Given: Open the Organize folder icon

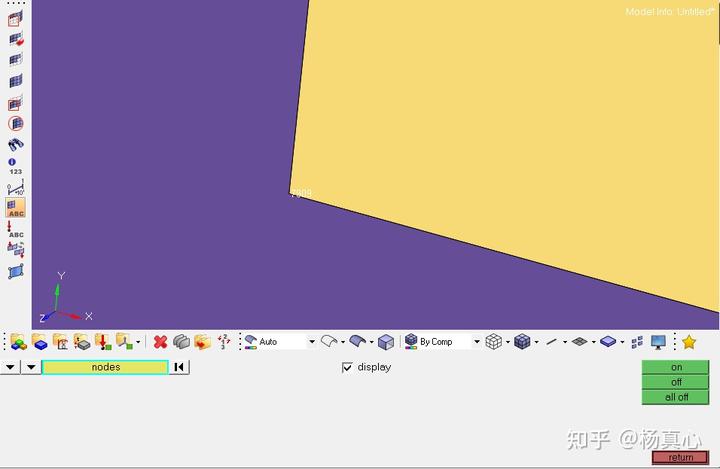Looking at the screenshot, I should (202, 342).
